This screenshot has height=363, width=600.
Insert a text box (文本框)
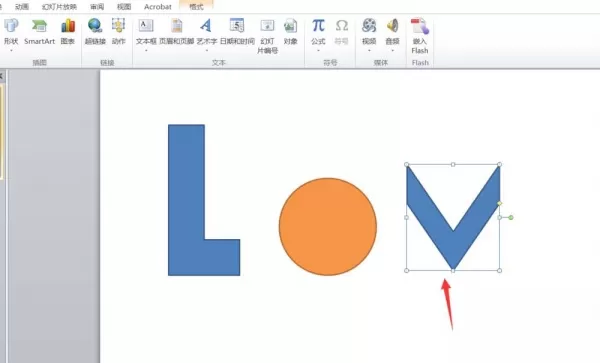tap(146, 32)
